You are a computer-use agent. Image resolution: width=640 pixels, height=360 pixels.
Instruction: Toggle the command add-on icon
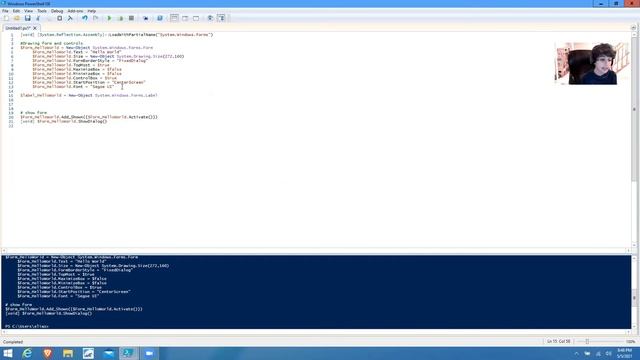coord(221,18)
